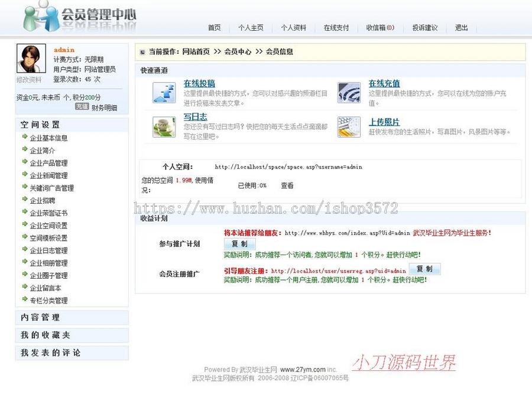The width and height of the screenshot is (532, 414).
Task: Click the admin avatar thumbnail
Action: coord(31,57)
